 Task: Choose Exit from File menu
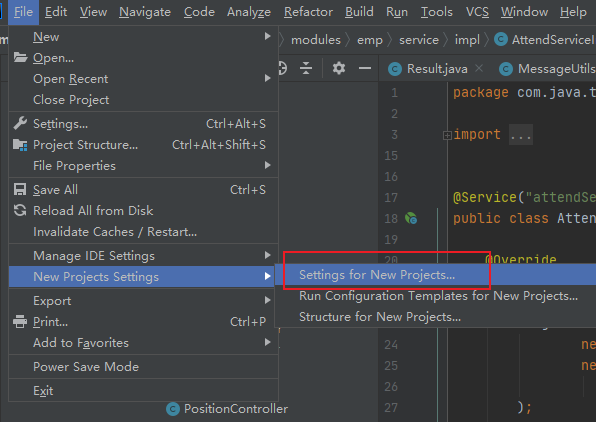pyautogui.click(x=144, y=390)
